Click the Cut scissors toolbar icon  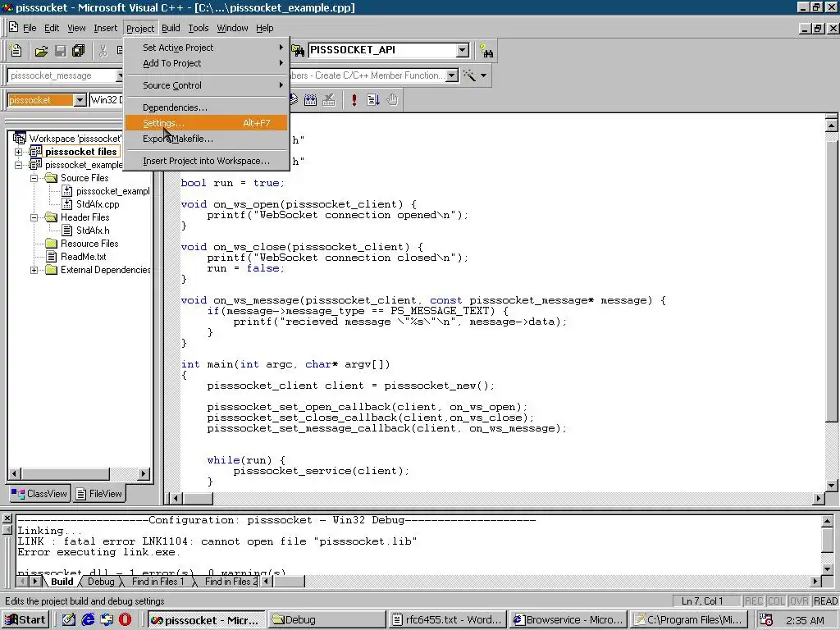point(103,51)
